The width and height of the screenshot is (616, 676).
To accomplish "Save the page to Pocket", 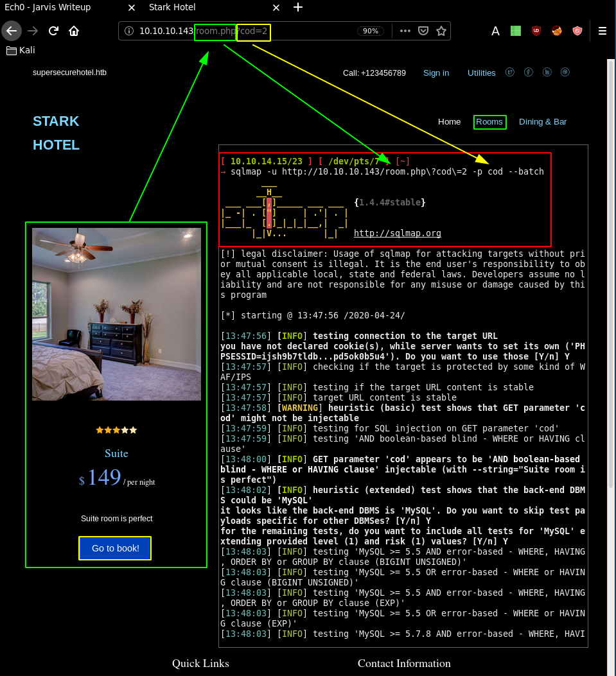I will tap(423, 31).
